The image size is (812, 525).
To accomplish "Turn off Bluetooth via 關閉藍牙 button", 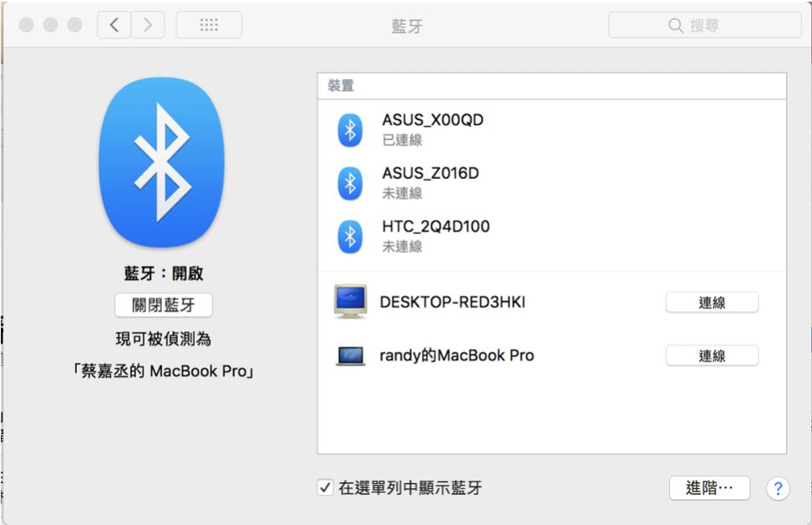I will pos(164,305).
